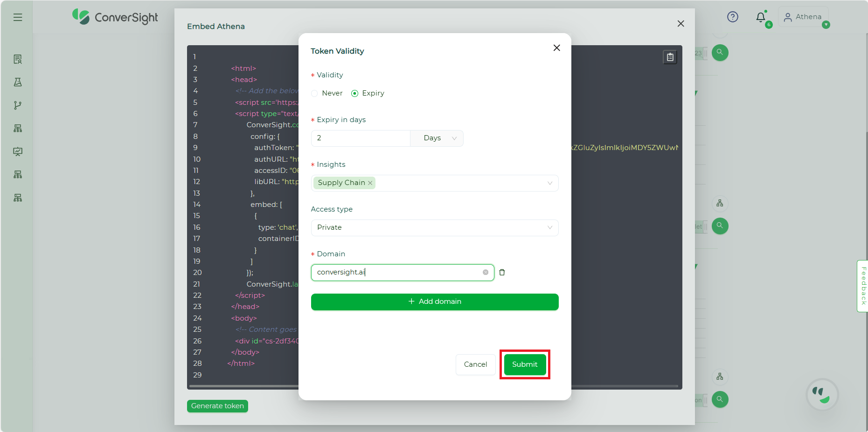
Task: Close the Embed Athena dialog
Action: [681, 24]
